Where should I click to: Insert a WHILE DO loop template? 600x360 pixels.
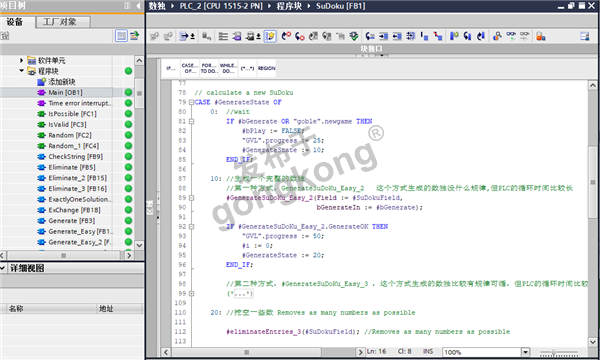click(228, 68)
